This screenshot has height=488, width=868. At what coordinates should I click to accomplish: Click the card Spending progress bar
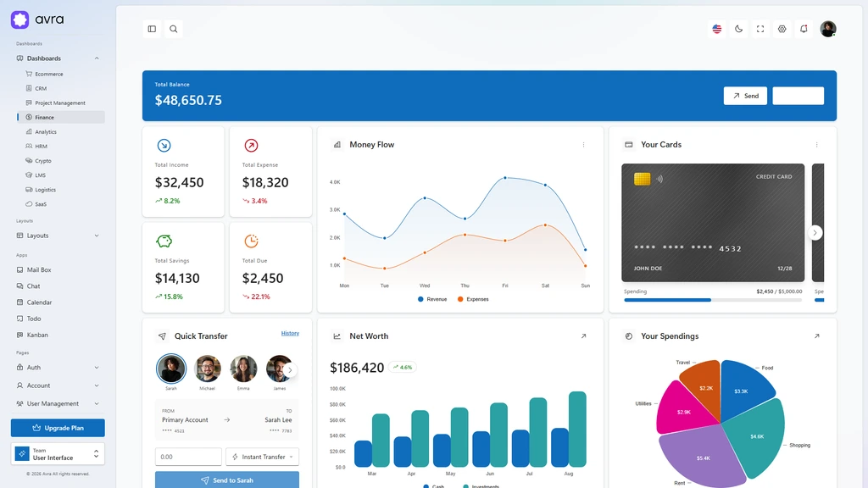pos(713,300)
